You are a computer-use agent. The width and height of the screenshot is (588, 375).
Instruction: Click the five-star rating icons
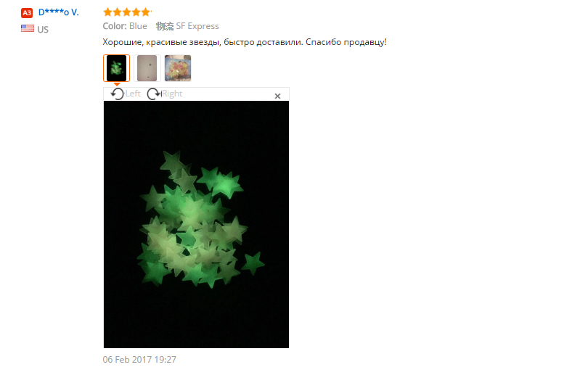[127, 12]
